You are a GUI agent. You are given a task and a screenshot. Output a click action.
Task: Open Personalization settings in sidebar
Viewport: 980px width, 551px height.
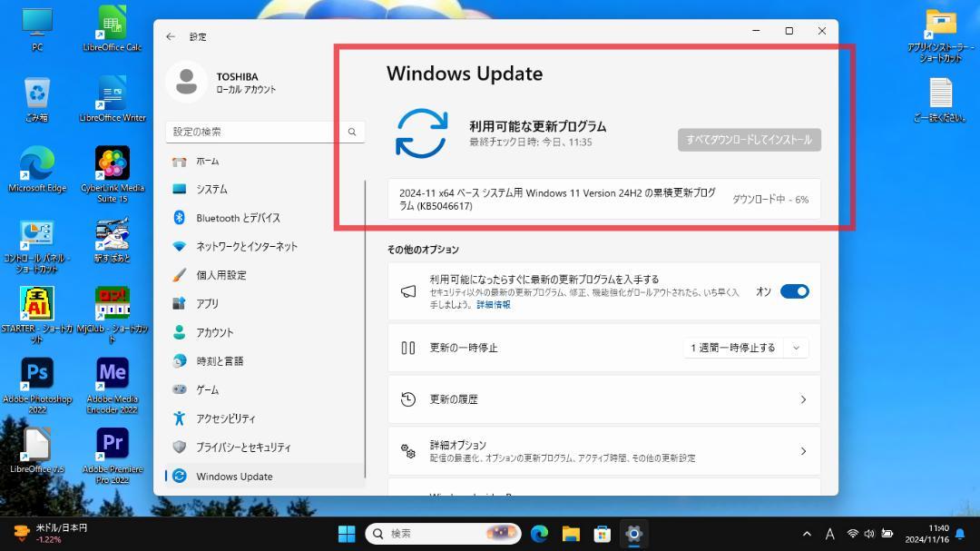point(264,275)
